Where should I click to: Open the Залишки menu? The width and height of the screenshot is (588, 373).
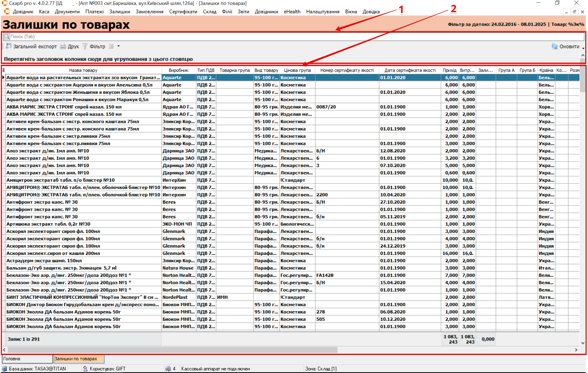point(120,12)
